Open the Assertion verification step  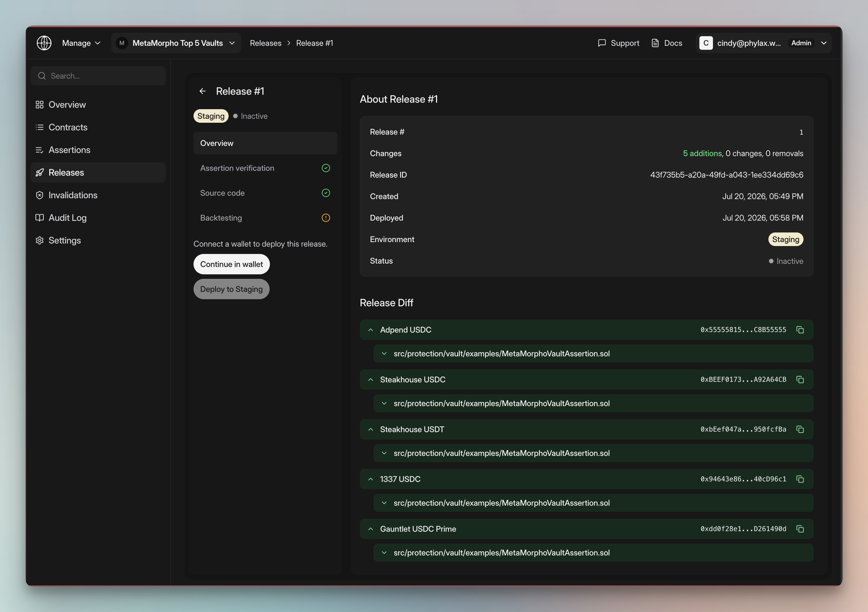(x=265, y=168)
